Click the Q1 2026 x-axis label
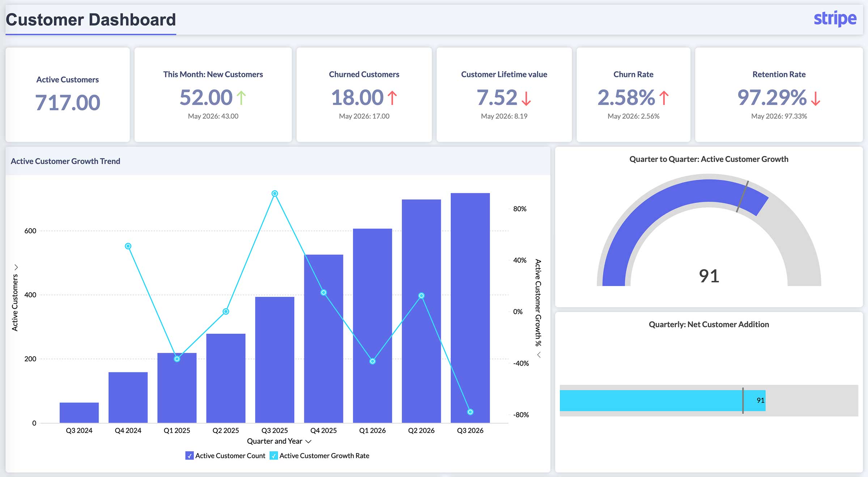868x477 pixels. [373, 431]
